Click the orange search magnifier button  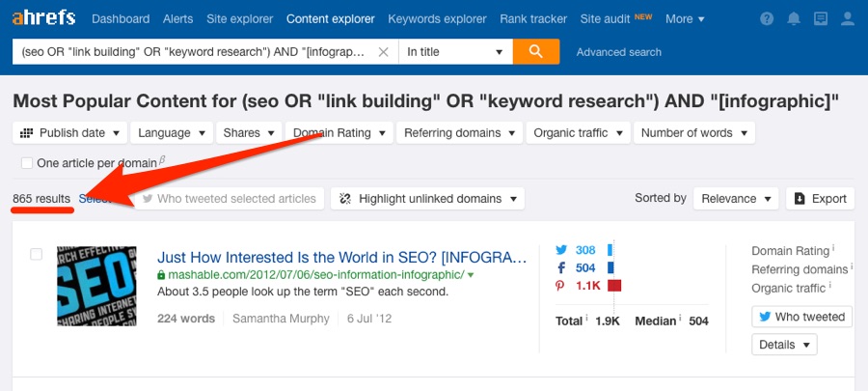pyautogui.click(x=536, y=52)
